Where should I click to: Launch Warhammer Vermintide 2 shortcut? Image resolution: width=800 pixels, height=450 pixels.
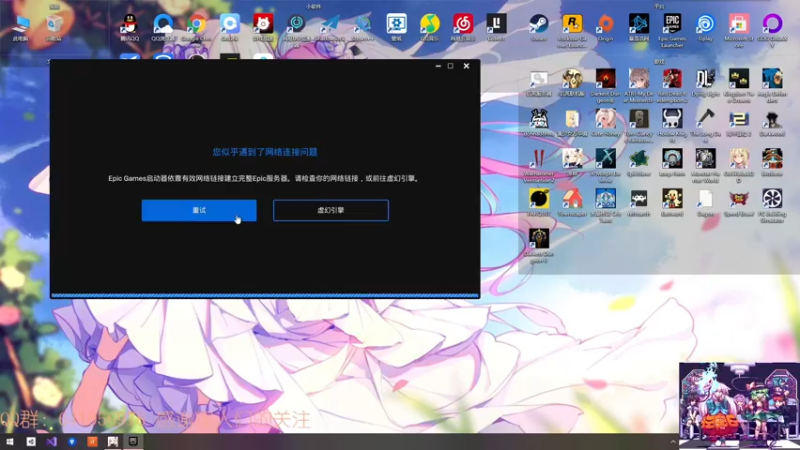coord(538,165)
